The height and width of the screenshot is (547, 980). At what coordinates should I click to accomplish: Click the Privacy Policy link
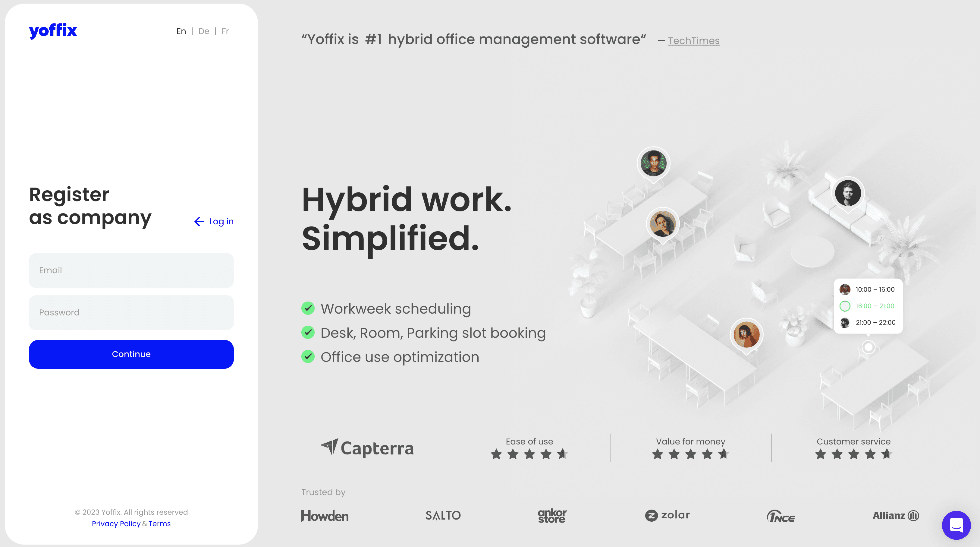[x=116, y=524]
